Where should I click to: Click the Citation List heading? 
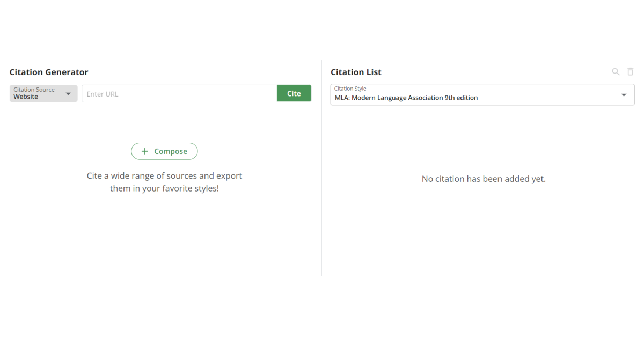tap(356, 72)
